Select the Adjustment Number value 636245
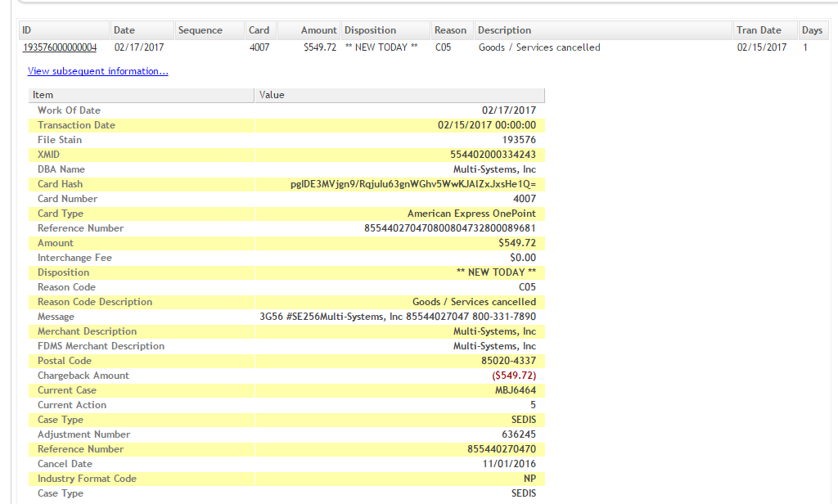 pos(519,434)
